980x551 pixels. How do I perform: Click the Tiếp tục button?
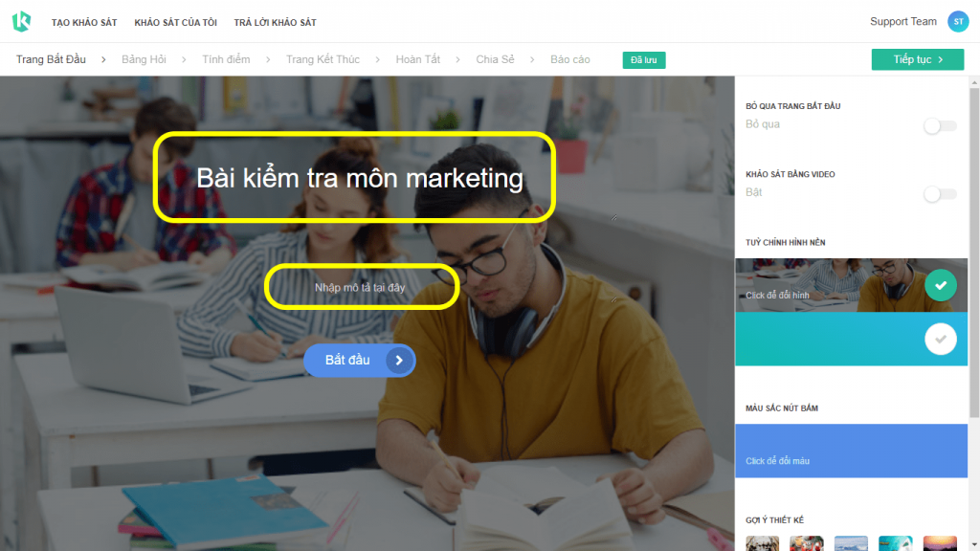click(x=917, y=59)
